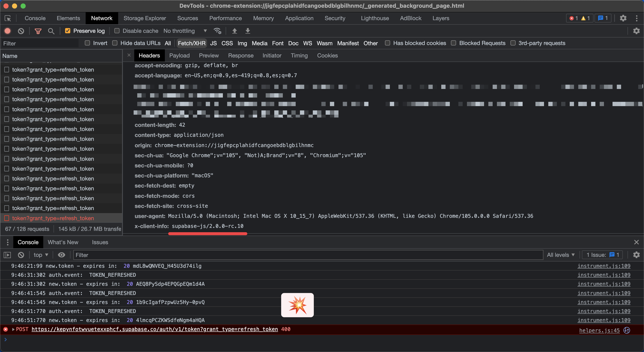Enable the Disable cache checkbox

117,31
